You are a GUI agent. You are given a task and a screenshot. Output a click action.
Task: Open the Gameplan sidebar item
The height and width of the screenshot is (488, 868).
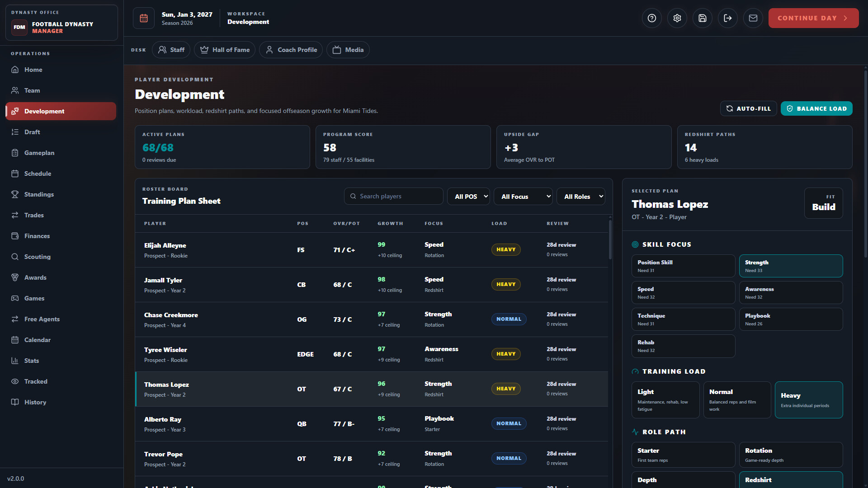pos(61,153)
